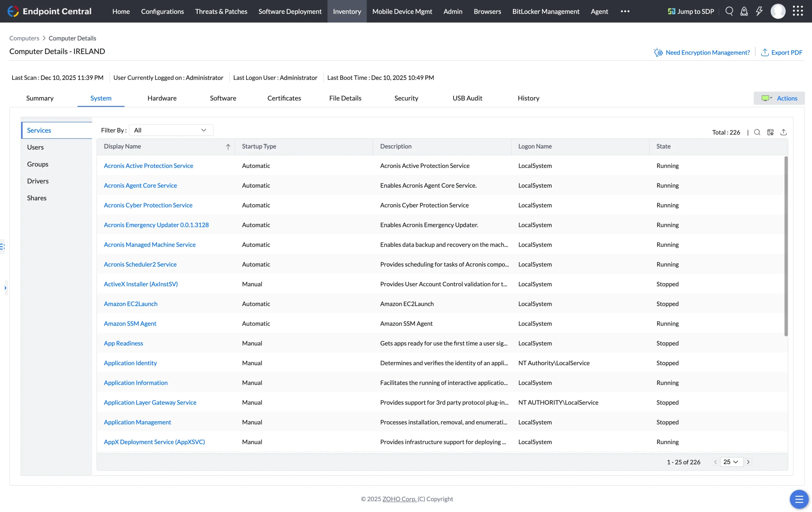The image size is (812, 512).
Task: Open AppX Deployment Service link
Action: tap(154, 442)
